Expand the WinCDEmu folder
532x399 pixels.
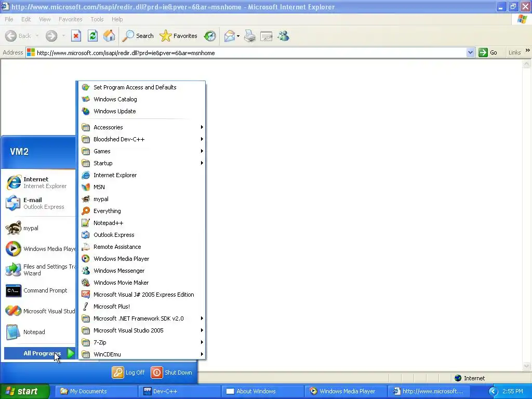pos(142,354)
